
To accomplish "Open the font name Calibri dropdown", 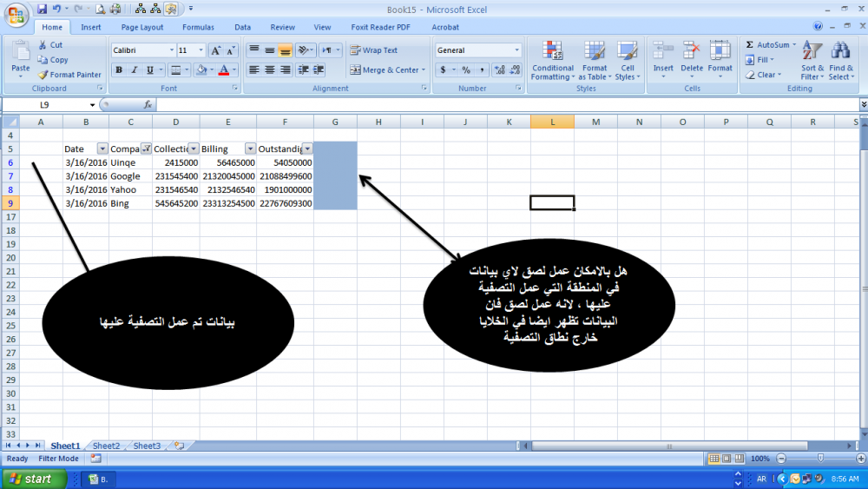I will tap(172, 50).
